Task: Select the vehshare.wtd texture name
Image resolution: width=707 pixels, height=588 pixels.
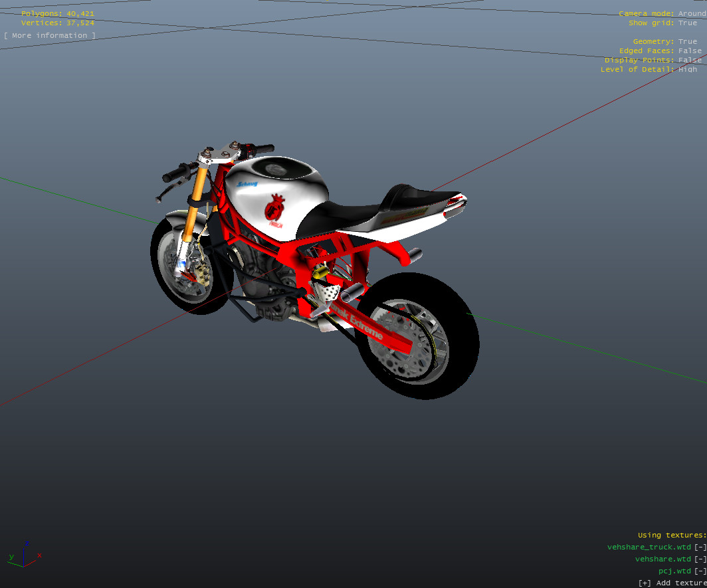Action: (663, 559)
